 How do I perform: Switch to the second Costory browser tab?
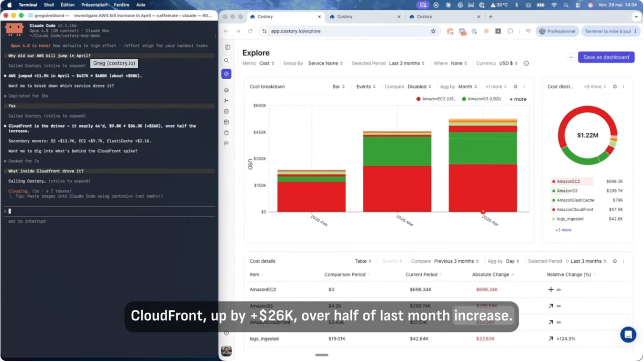pos(364,17)
